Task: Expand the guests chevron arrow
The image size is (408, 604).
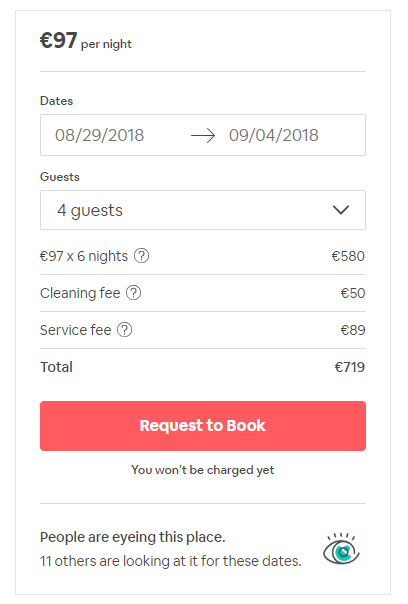Action: click(341, 210)
